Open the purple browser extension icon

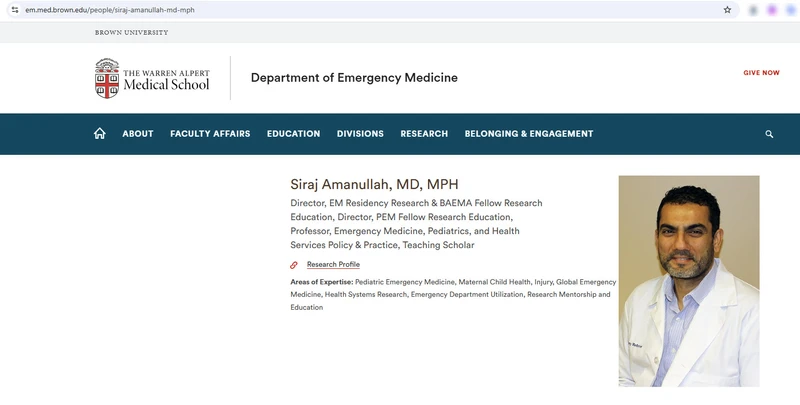(x=772, y=10)
